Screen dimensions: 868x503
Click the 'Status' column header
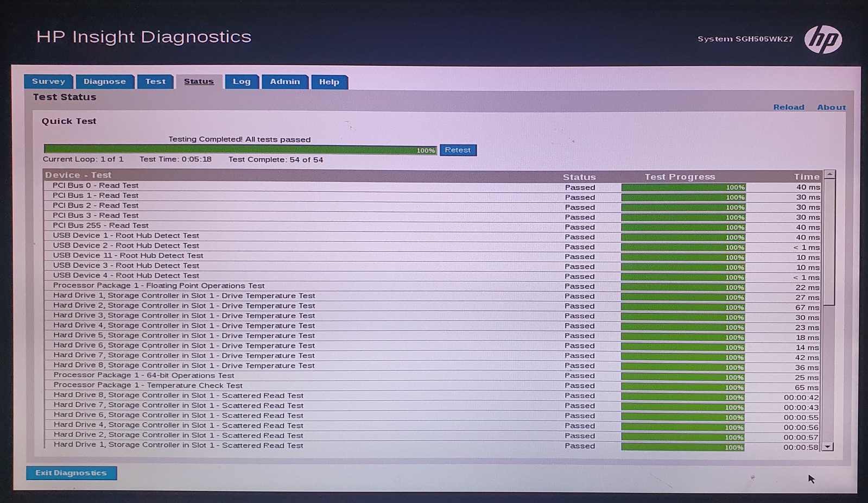point(579,177)
